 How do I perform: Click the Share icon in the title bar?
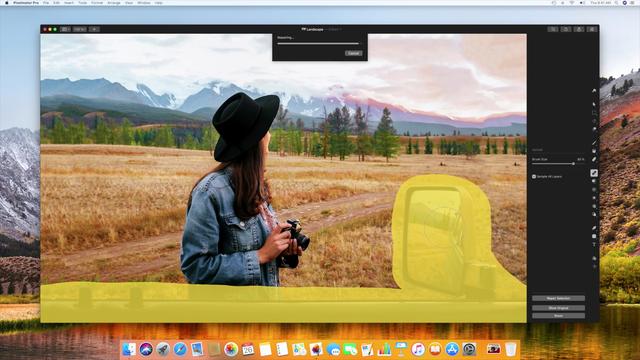[x=579, y=29]
